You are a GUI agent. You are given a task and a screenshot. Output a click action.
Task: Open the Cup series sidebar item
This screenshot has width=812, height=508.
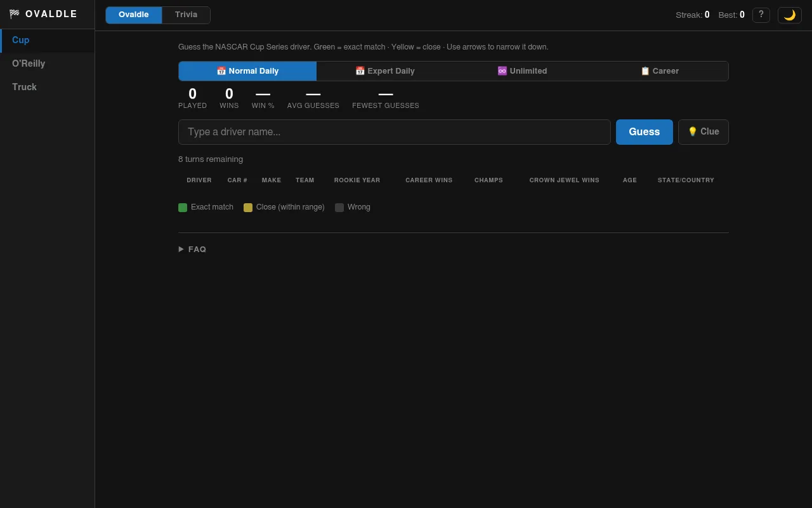[x=48, y=41]
